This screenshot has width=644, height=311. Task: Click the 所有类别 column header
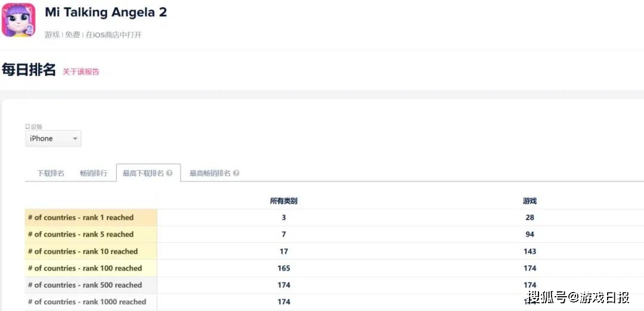pos(283,201)
